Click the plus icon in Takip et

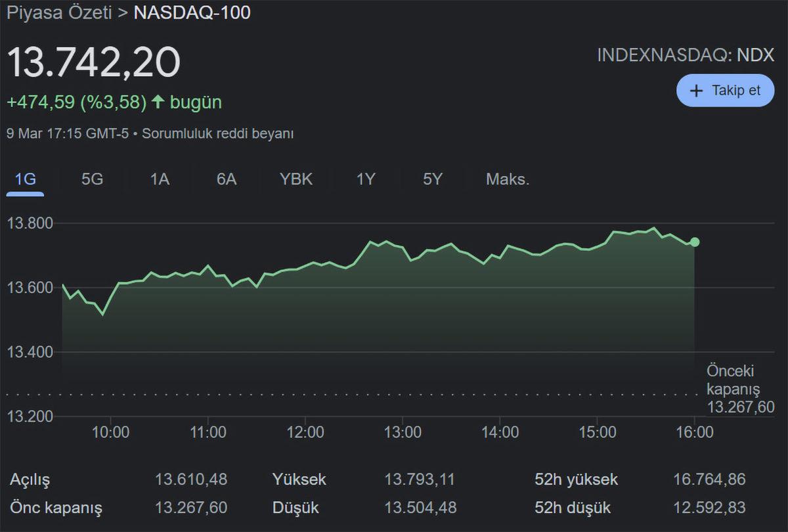(x=697, y=91)
